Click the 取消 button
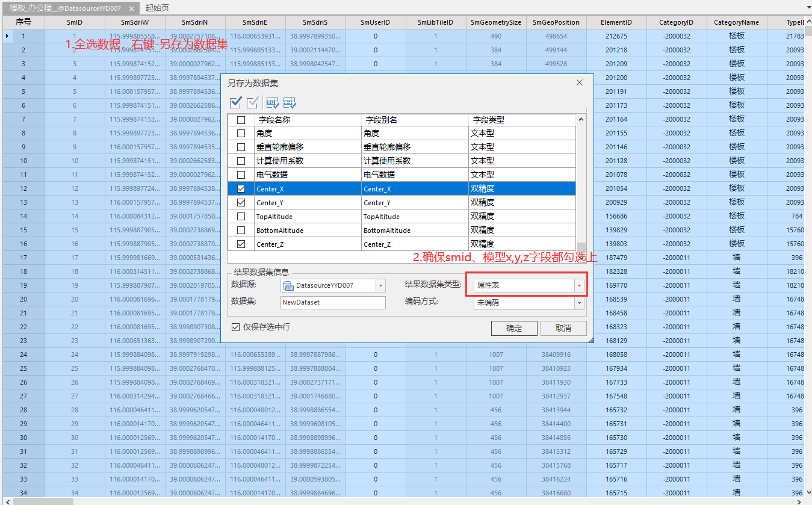This screenshot has width=812, height=505. tap(563, 328)
